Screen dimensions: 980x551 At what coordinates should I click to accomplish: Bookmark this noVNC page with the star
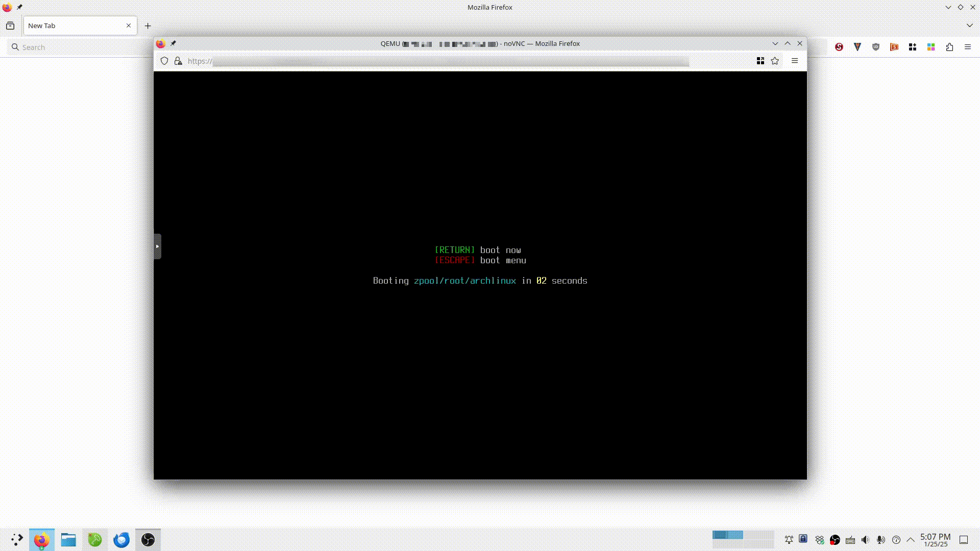775,61
